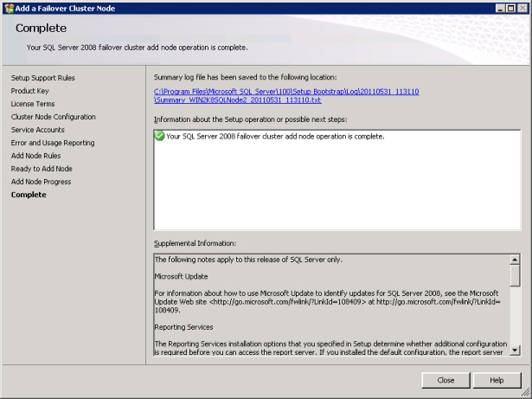
Task: Click the Reporting Services heading text
Action: tap(183, 327)
